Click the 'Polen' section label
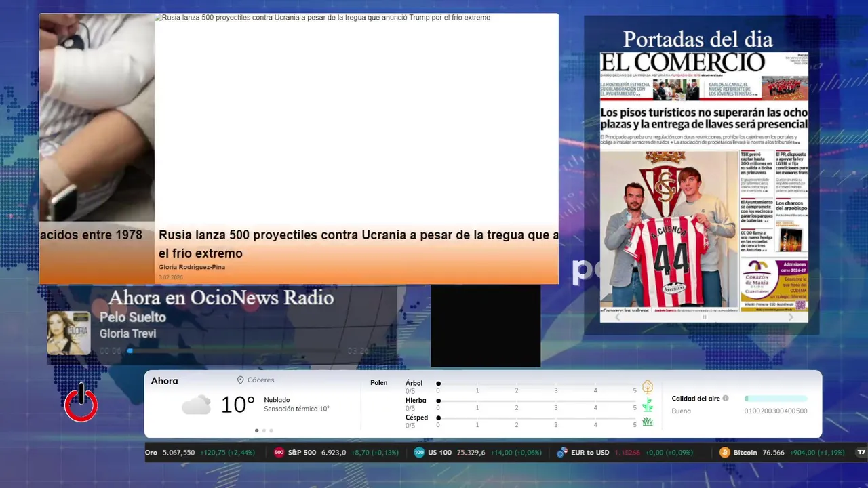868x488 pixels. click(379, 383)
